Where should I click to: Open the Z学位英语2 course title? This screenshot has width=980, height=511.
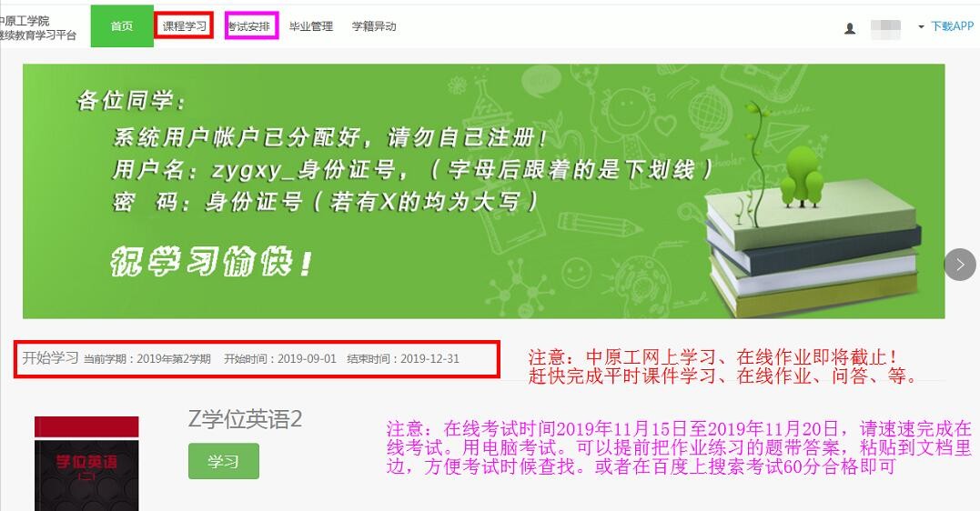(245, 418)
